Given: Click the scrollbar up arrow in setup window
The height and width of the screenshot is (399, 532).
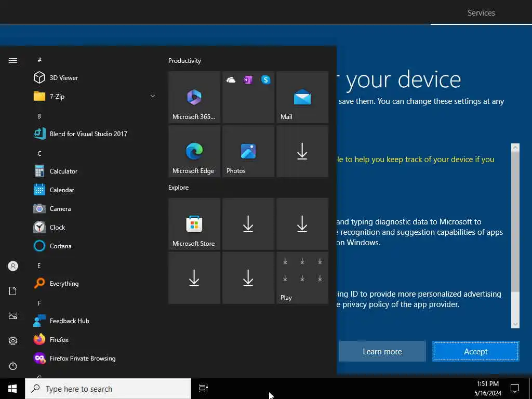Looking at the screenshot, I should (x=515, y=148).
